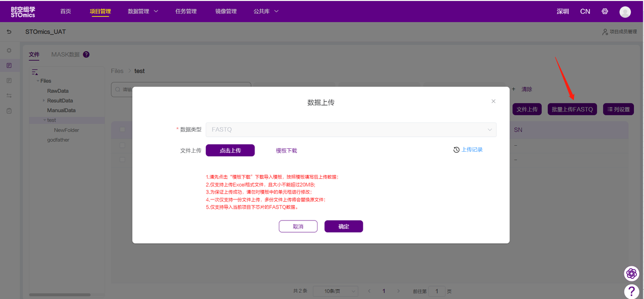Viewport: 644px width, 299px height.
Task: Check the first table row checkbox
Action: [x=122, y=145]
